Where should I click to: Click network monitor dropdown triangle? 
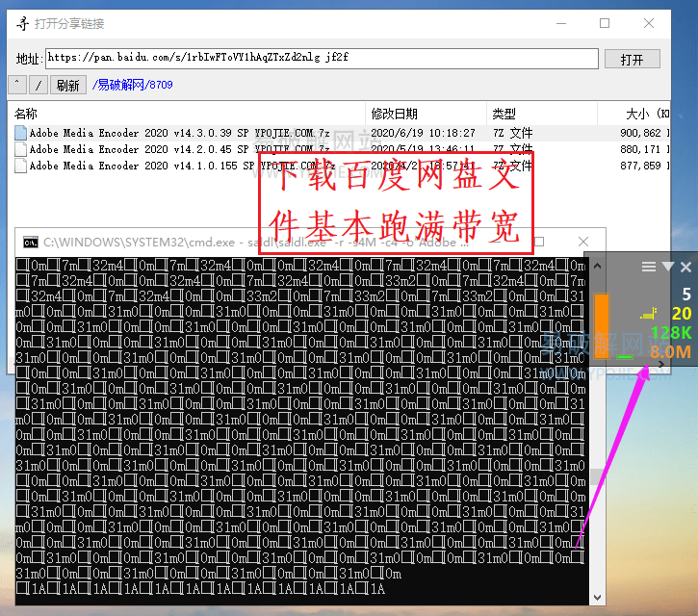tap(668, 267)
